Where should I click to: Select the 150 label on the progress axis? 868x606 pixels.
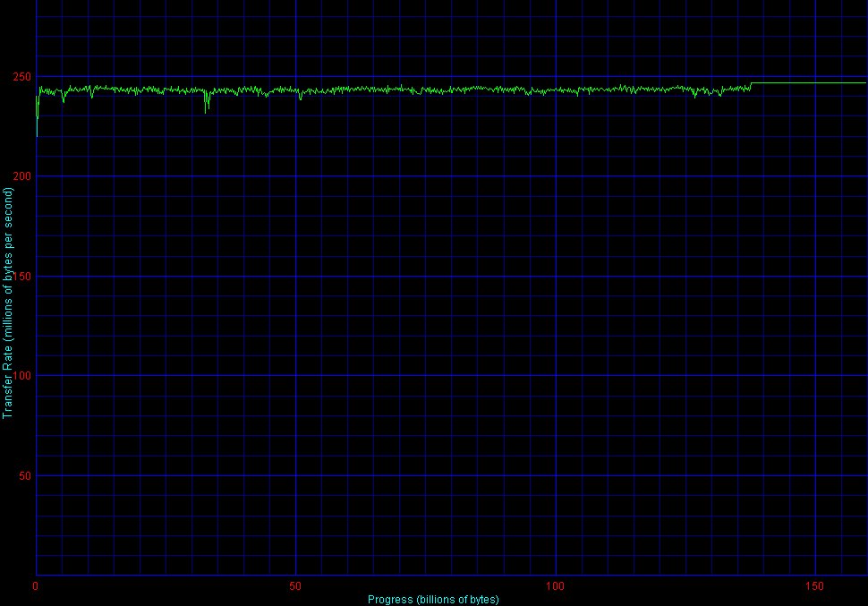coord(815,586)
